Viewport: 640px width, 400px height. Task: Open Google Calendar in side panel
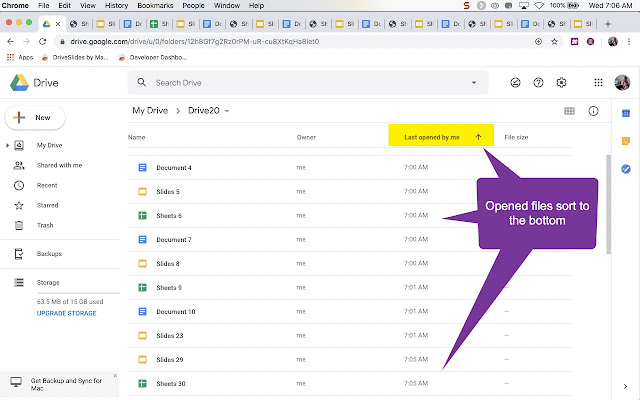click(x=625, y=114)
